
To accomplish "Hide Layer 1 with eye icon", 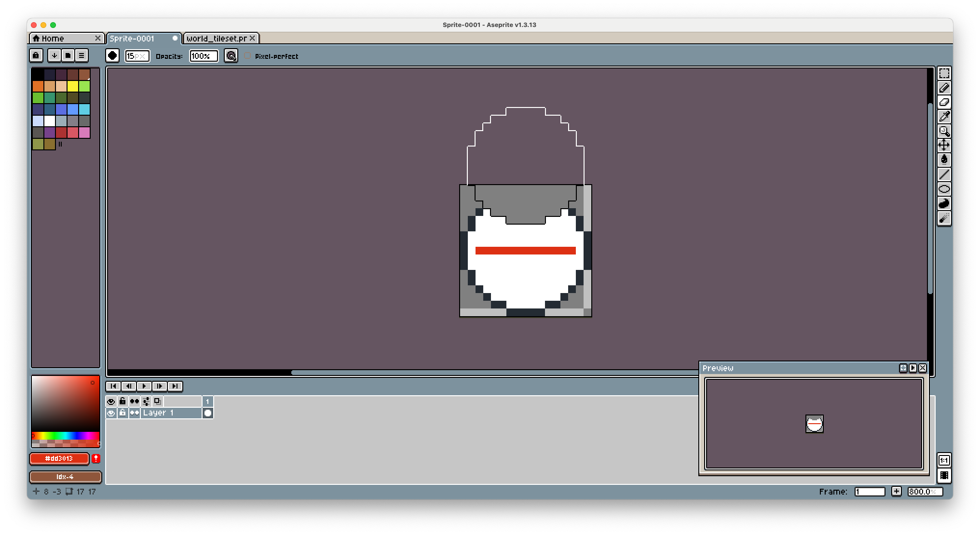I will 111,413.
